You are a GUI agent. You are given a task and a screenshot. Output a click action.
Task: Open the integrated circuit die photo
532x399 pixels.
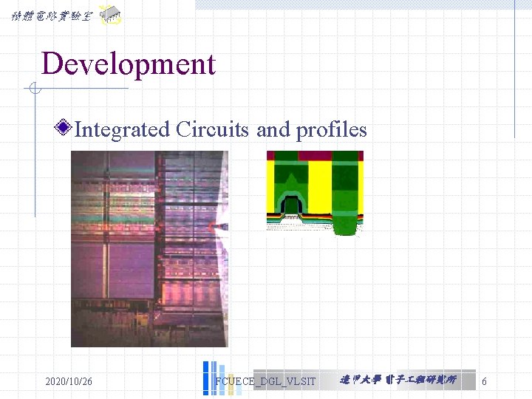[149, 249]
